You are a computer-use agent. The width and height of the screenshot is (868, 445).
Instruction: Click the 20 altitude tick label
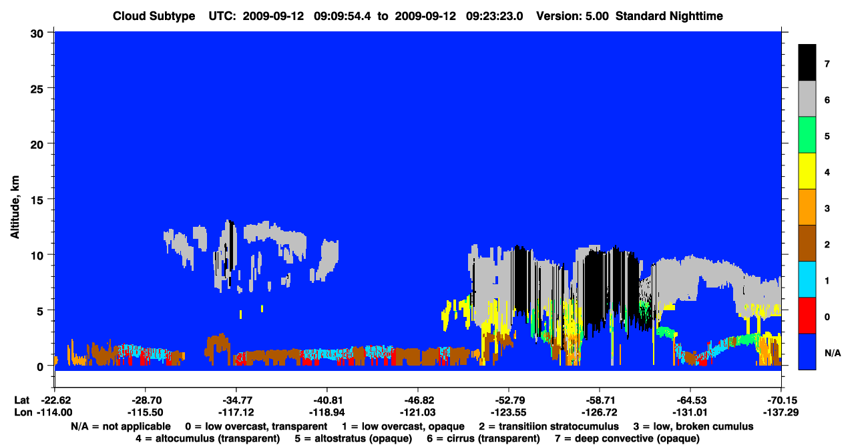pos(38,143)
